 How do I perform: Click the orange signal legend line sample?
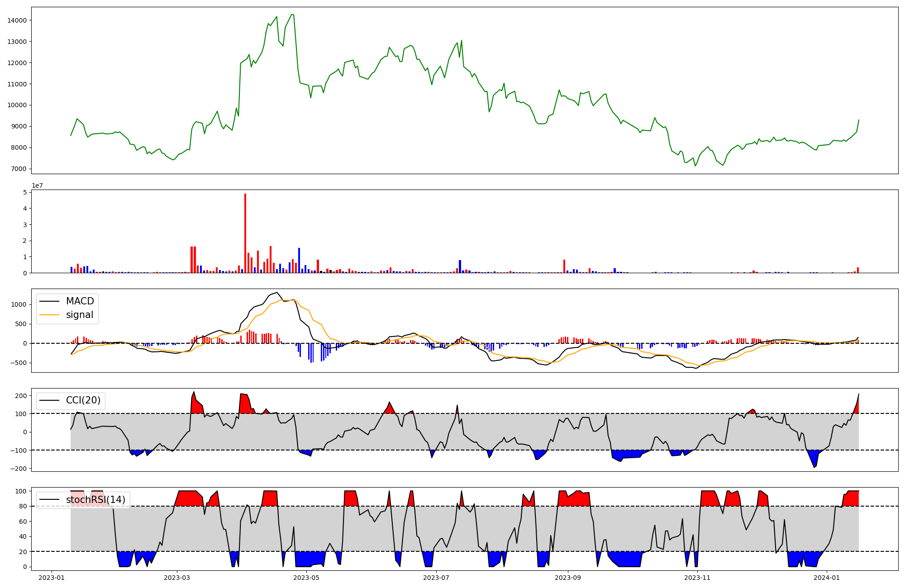pos(49,315)
